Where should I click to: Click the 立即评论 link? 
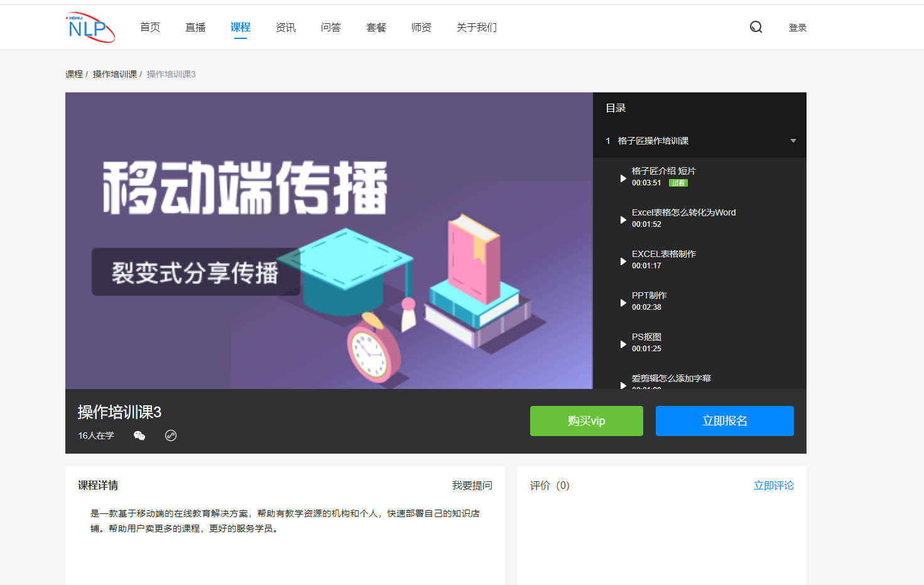774,485
